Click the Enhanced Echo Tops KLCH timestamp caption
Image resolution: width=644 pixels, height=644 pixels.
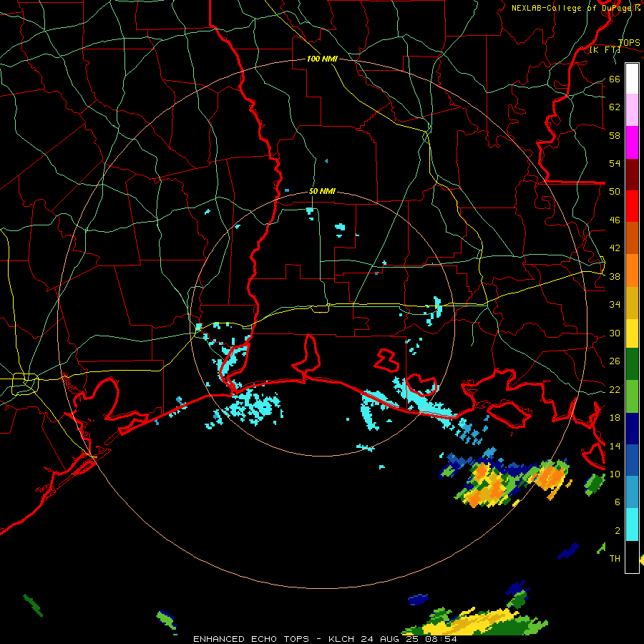[x=325, y=639]
